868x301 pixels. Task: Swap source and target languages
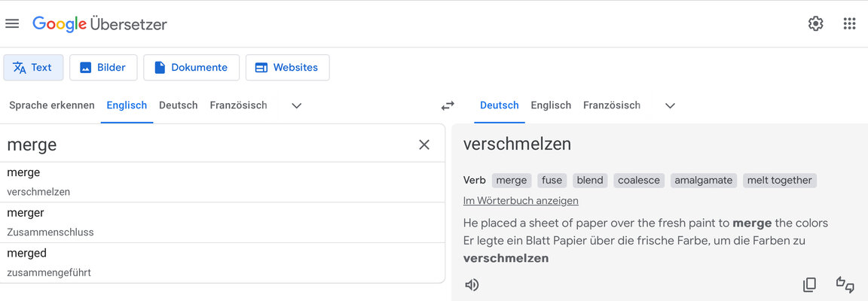point(448,105)
